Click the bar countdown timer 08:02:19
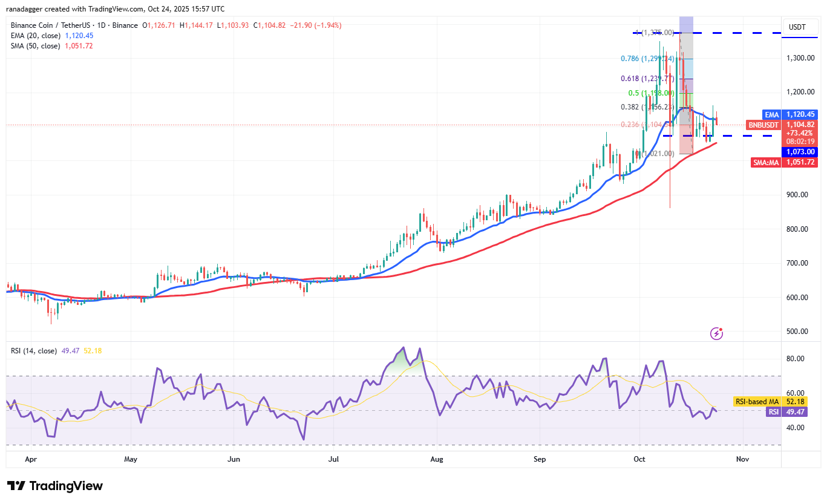Image resolution: width=827 pixels, height=504 pixels. tap(799, 142)
